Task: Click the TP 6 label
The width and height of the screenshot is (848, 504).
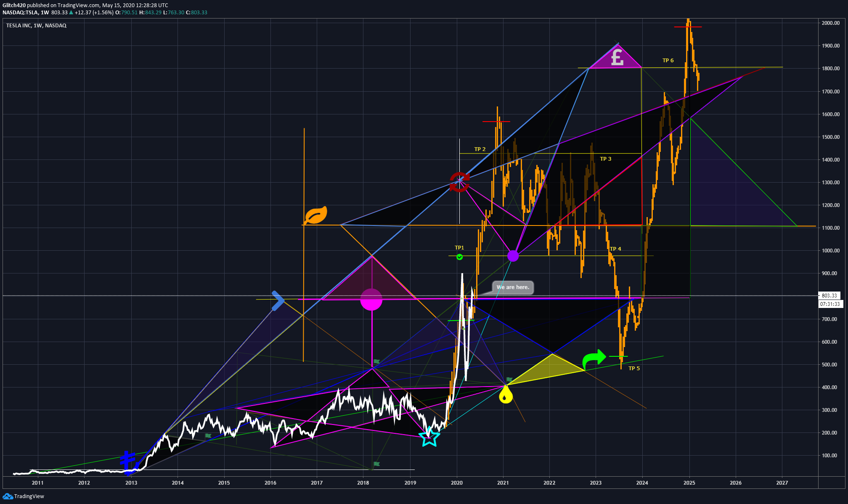Action: [668, 61]
